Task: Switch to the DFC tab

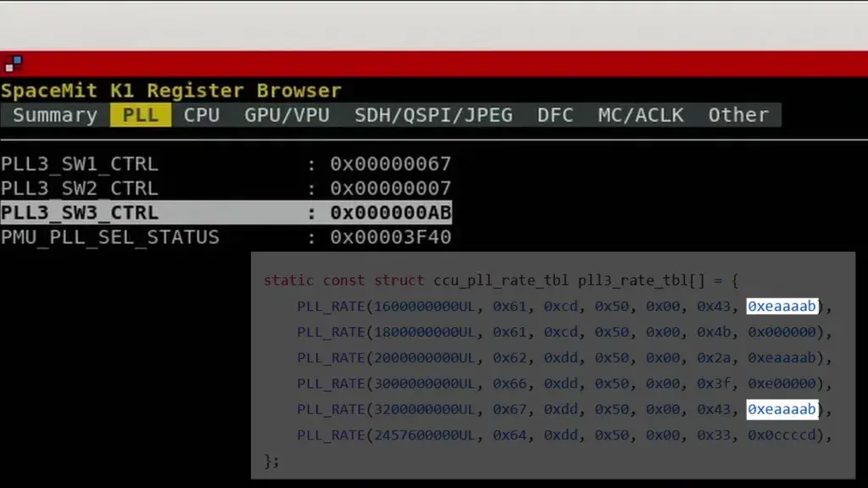Action: 554,114
